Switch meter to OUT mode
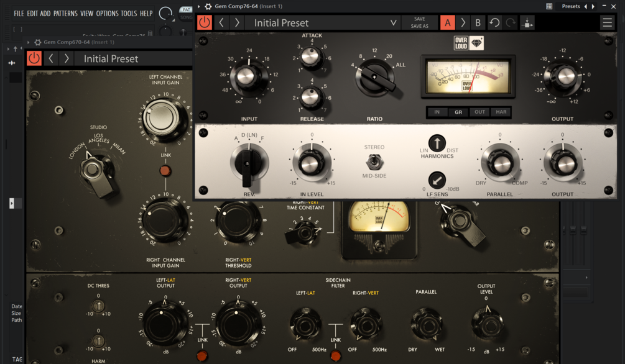Viewport: 625px width, 364px height. coord(480,112)
